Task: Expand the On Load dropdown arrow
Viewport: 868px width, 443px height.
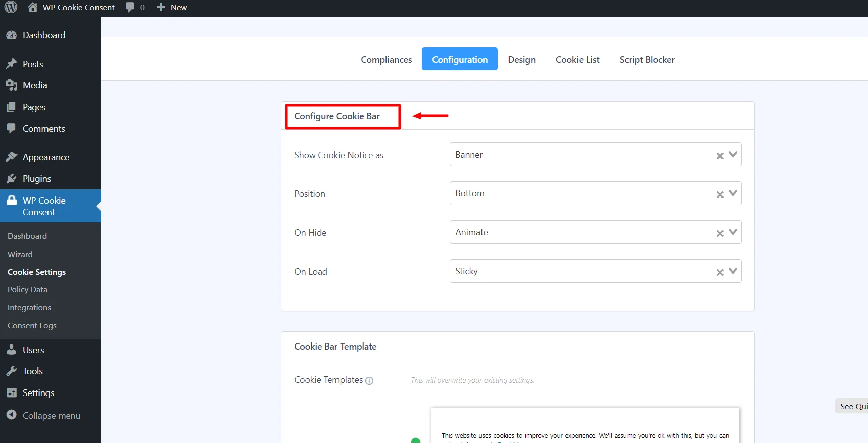Action: 733,271
